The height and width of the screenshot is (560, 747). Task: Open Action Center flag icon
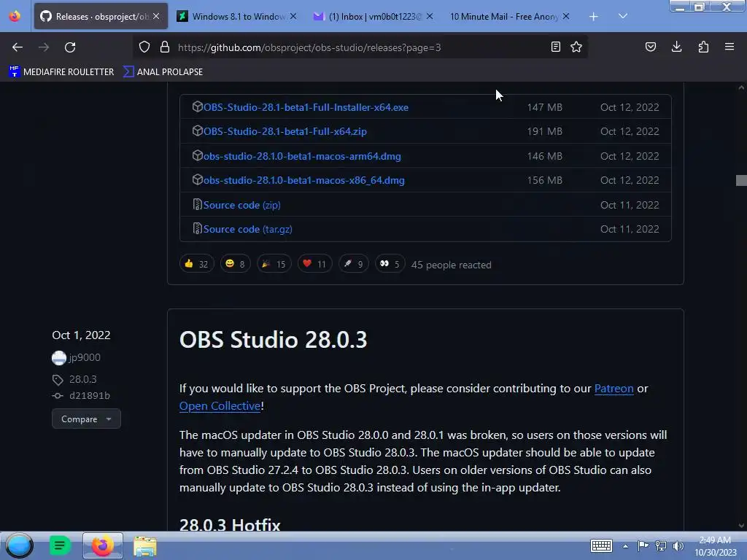643,545
